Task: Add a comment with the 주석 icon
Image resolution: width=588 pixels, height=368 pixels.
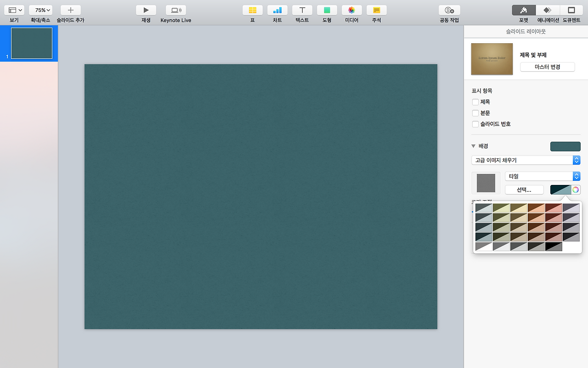Action: click(377, 10)
